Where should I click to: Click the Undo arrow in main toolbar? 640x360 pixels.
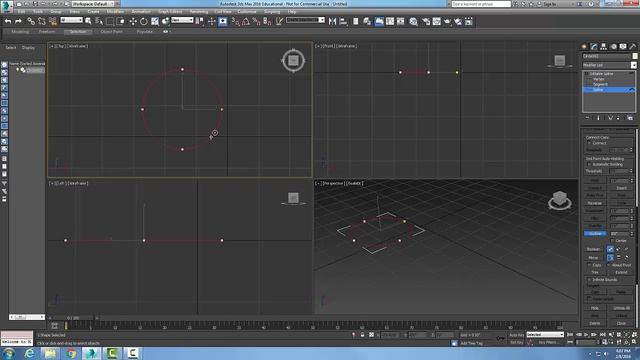(x=8, y=21)
